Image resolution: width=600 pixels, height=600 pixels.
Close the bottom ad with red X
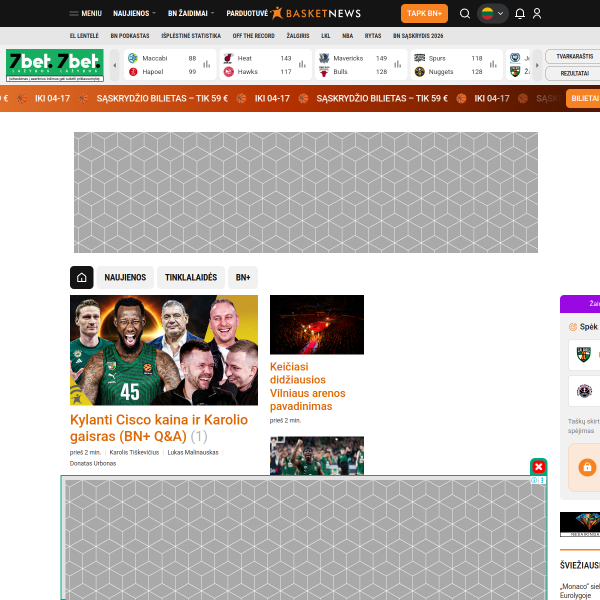tap(538, 467)
